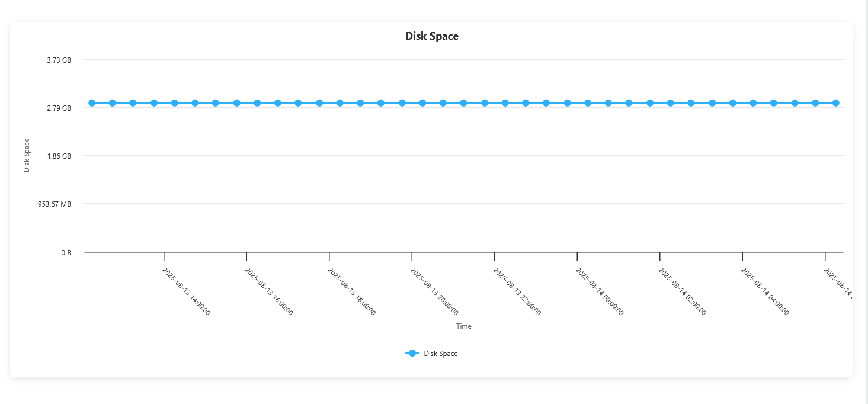This screenshot has height=404, width=868.
Task: Click the blue legend marker icon
Action: click(x=412, y=354)
